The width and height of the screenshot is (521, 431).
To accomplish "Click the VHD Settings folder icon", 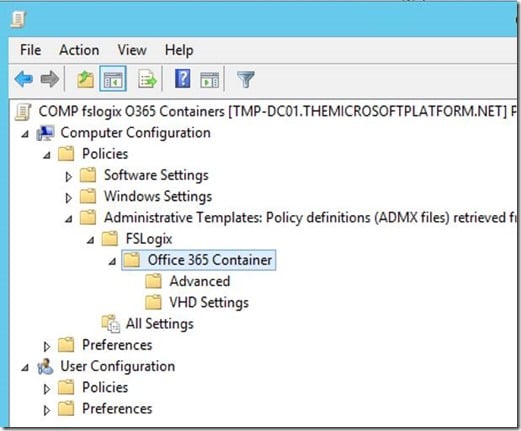I will (x=153, y=302).
